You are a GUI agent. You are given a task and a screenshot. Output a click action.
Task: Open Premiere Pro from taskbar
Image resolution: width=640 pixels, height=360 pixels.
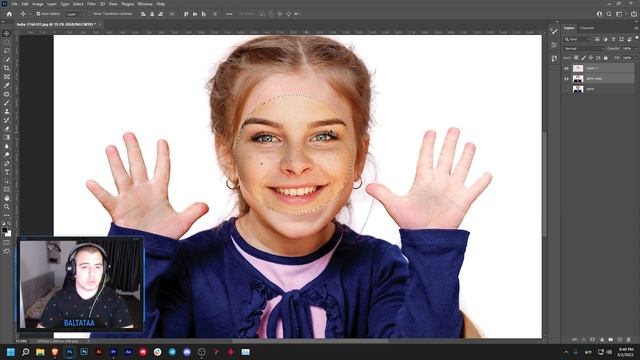pos(113,352)
